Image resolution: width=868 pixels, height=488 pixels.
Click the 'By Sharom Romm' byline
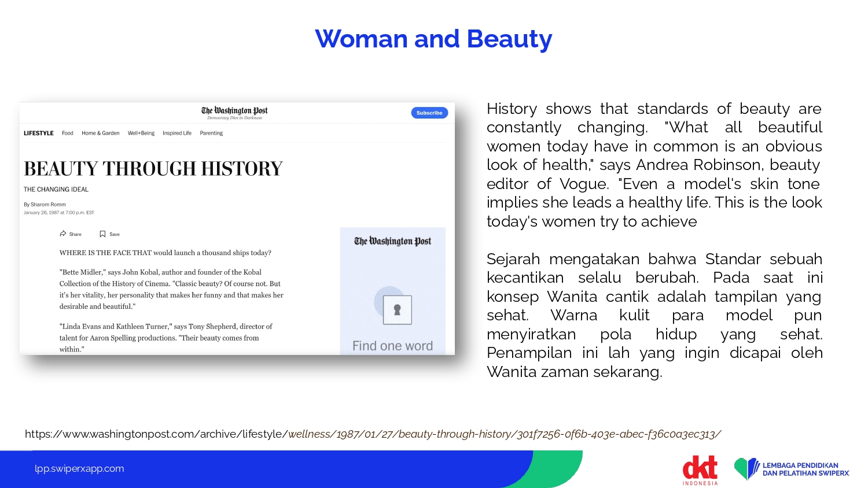(x=45, y=205)
